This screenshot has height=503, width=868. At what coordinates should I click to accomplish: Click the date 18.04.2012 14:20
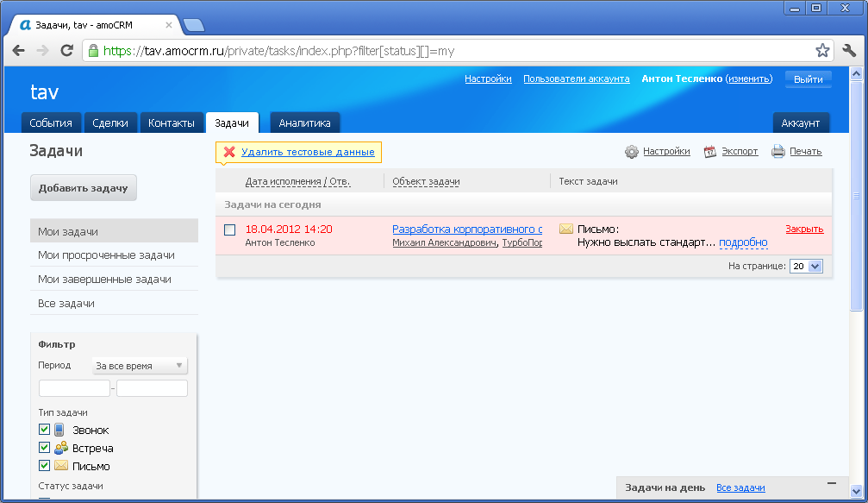pos(289,229)
